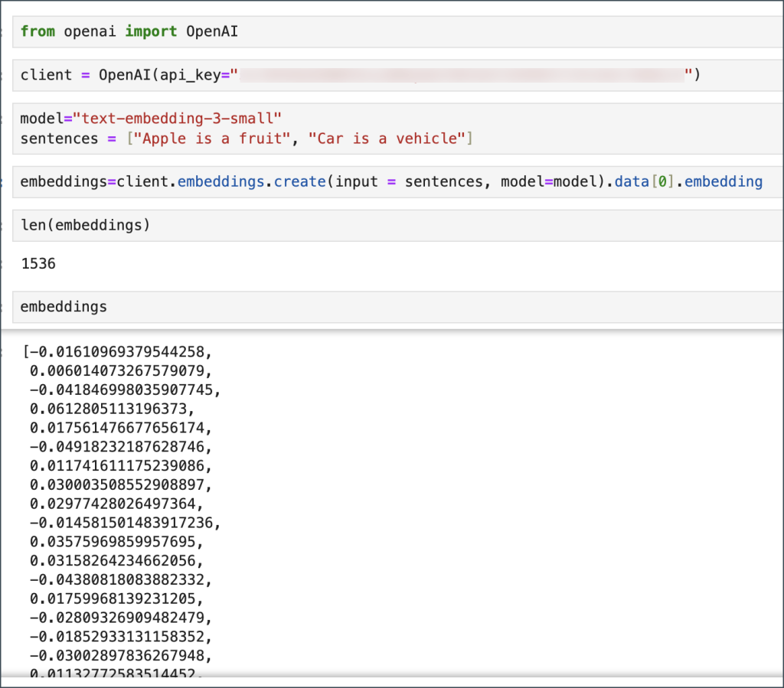Click output value 0.006014073267579079

(x=119, y=371)
